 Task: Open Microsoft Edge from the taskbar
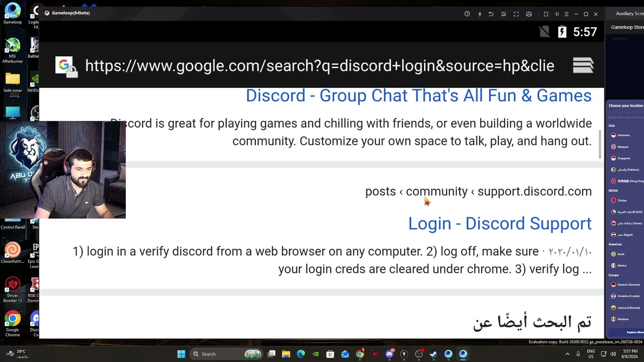pos(301,354)
